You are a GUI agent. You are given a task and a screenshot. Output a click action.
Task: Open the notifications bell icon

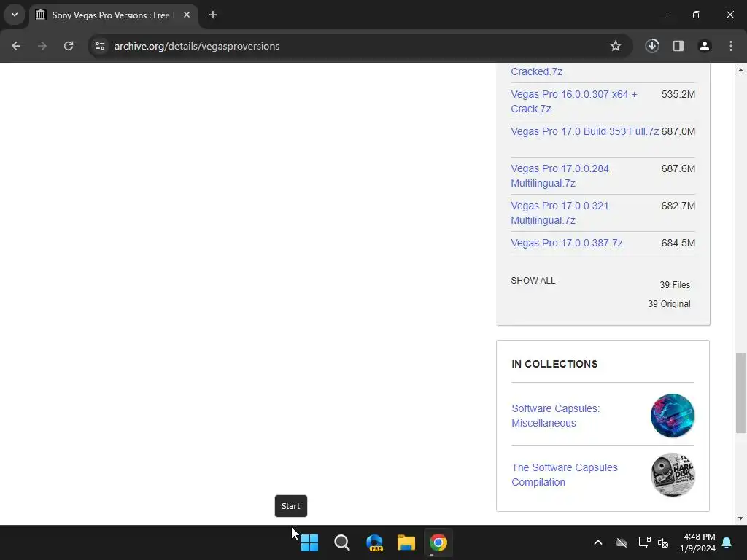point(727,542)
